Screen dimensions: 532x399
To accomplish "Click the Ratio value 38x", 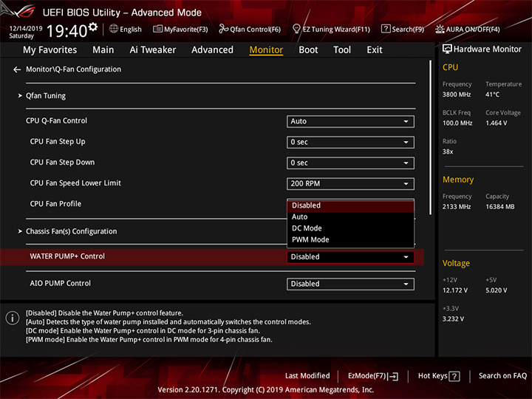I will tap(448, 151).
